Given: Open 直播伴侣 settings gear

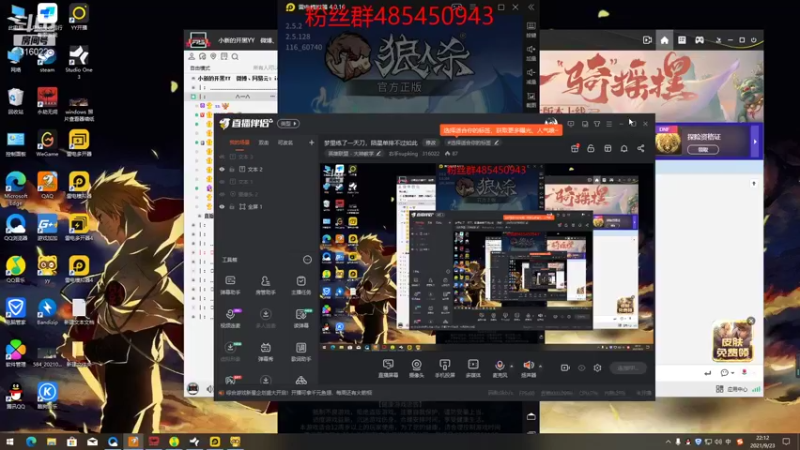Looking at the screenshot, I should [597, 368].
